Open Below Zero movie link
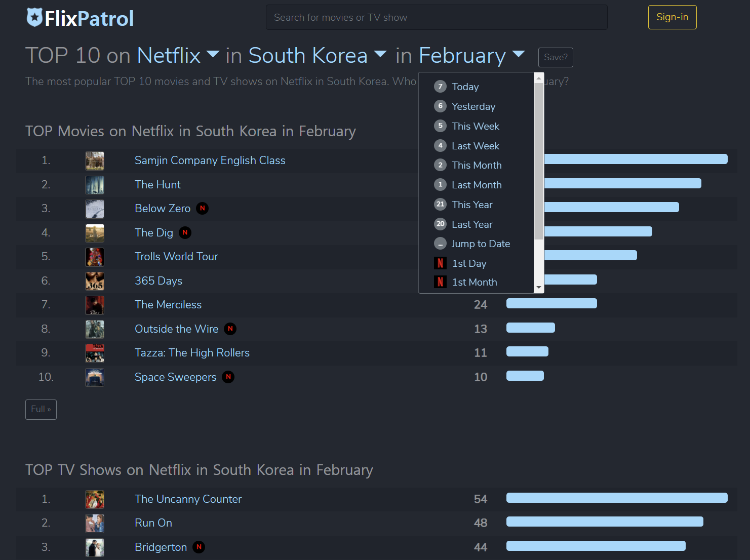The height and width of the screenshot is (560, 750). [163, 208]
